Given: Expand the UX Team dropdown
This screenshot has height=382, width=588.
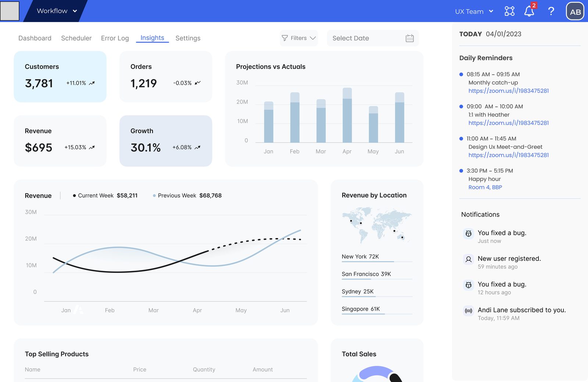Looking at the screenshot, I should click(474, 11).
